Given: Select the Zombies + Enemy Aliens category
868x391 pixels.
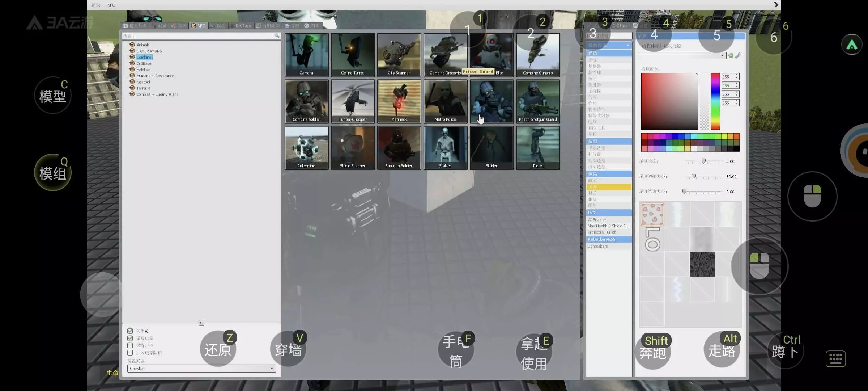Looking at the screenshot, I should click(157, 94).
